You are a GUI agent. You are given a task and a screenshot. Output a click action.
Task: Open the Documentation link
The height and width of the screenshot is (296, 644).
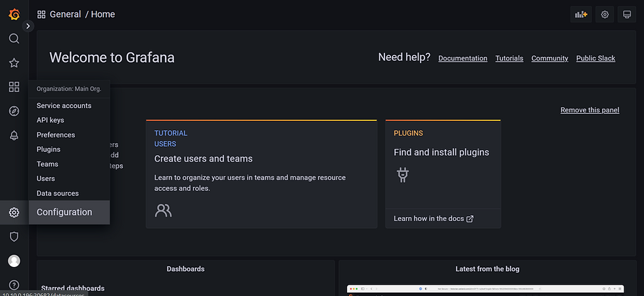(463, 59)
